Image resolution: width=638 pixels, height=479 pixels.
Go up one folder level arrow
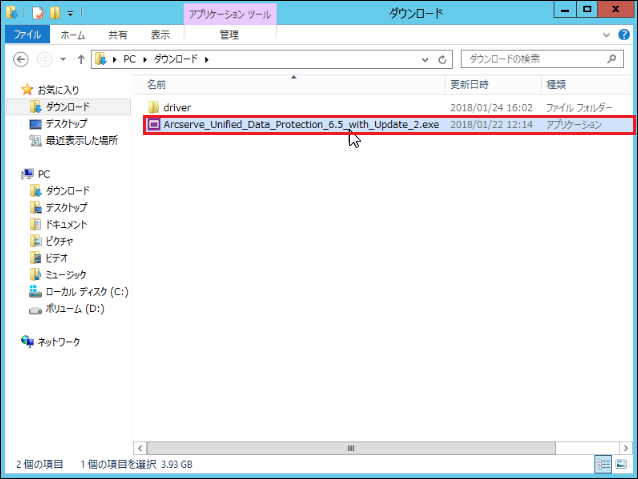coord(81,60)
